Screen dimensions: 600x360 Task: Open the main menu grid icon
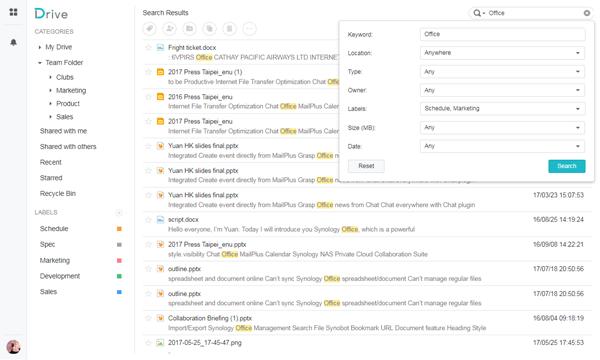pos(13,12)
